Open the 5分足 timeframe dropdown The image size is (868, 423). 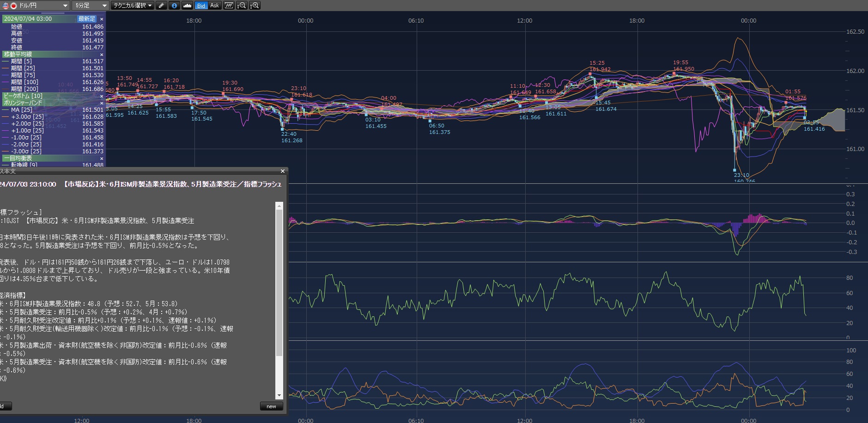pyautogui.click(x=91, y=6)
